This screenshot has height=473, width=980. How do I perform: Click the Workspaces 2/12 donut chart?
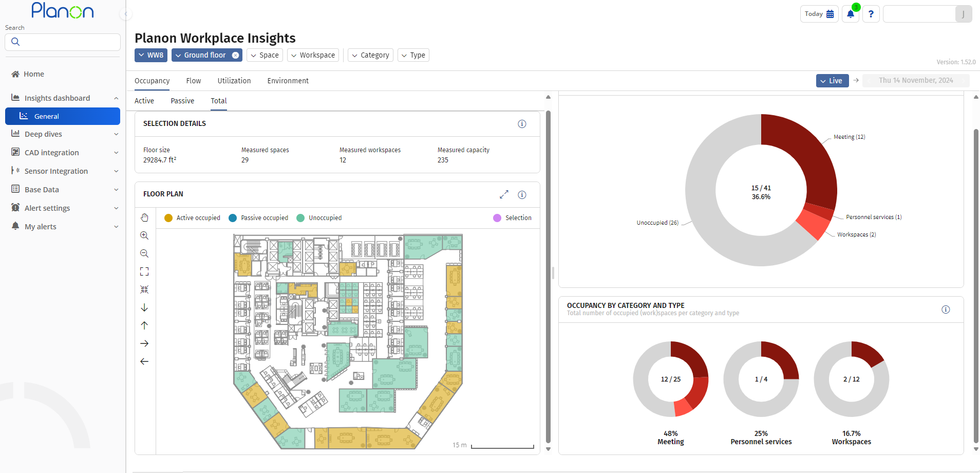click(x=852, y=379)
